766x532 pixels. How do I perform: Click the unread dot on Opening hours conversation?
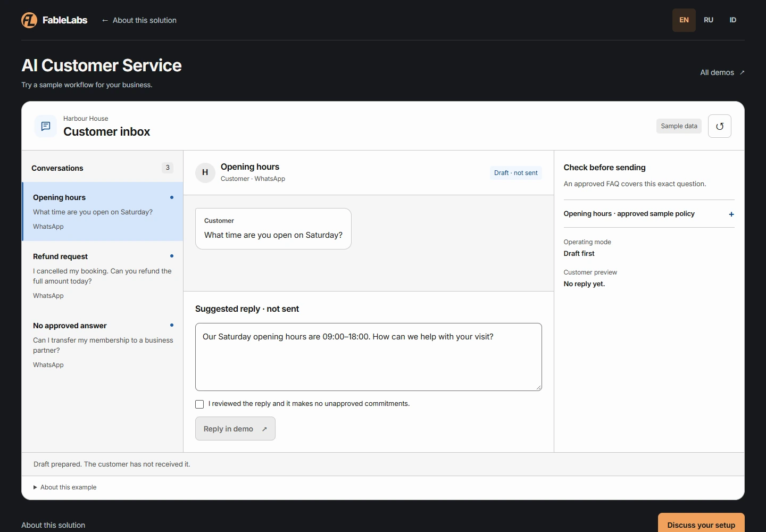[x=172, y=197]
